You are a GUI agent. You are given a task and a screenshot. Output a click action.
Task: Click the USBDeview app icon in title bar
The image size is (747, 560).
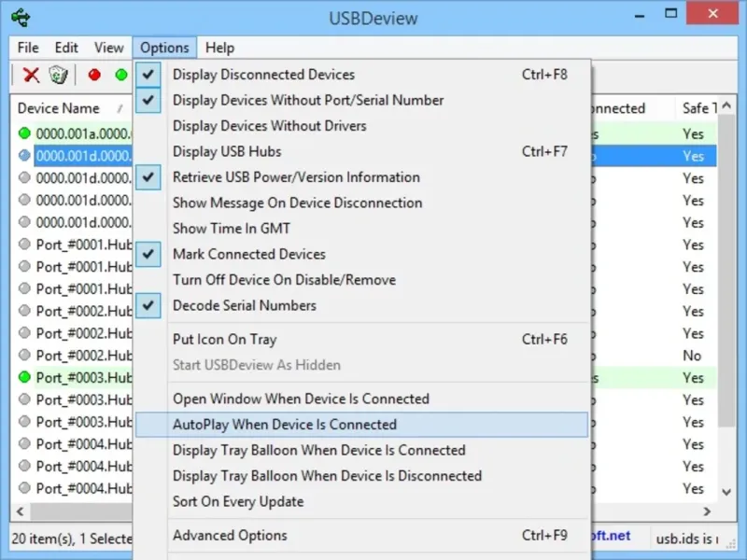pyautogui.click(x=21, y=18)
